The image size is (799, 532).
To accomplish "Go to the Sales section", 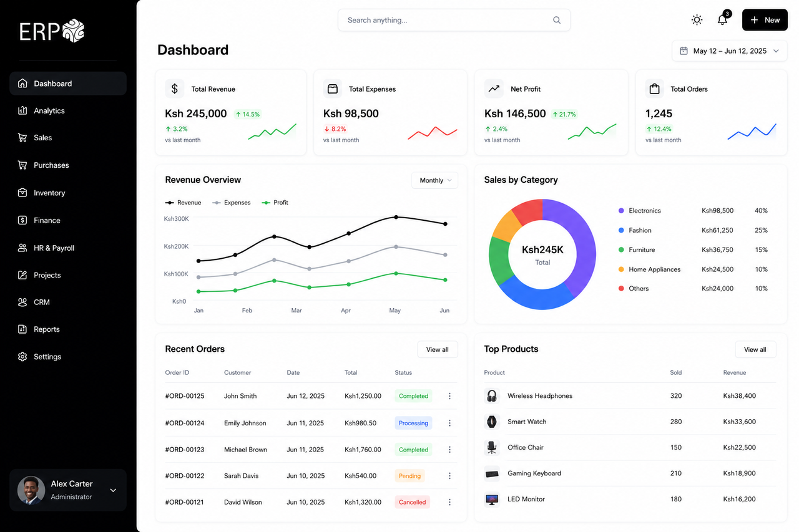I will [68, 138].
